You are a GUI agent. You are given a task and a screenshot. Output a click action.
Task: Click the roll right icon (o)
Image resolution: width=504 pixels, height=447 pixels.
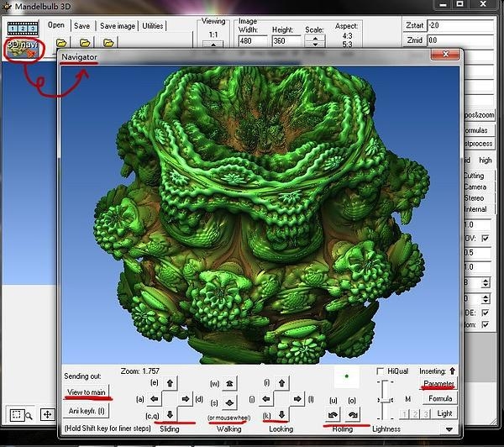click(354, 414)
